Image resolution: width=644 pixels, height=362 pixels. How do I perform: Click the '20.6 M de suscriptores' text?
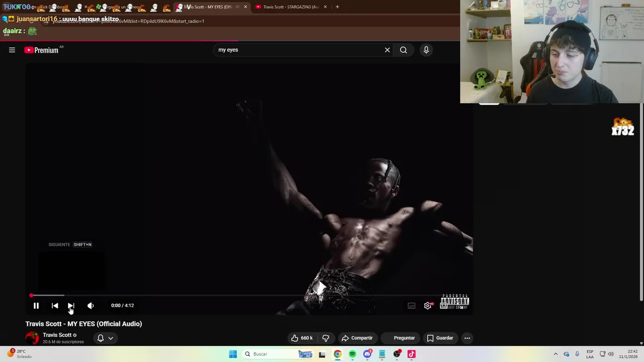(63, 342)
